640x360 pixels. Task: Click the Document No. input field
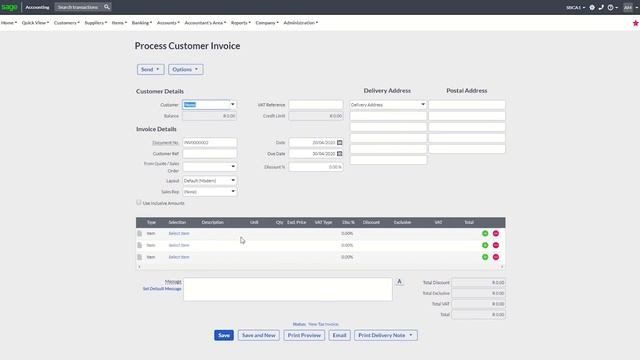coord(209,142)
